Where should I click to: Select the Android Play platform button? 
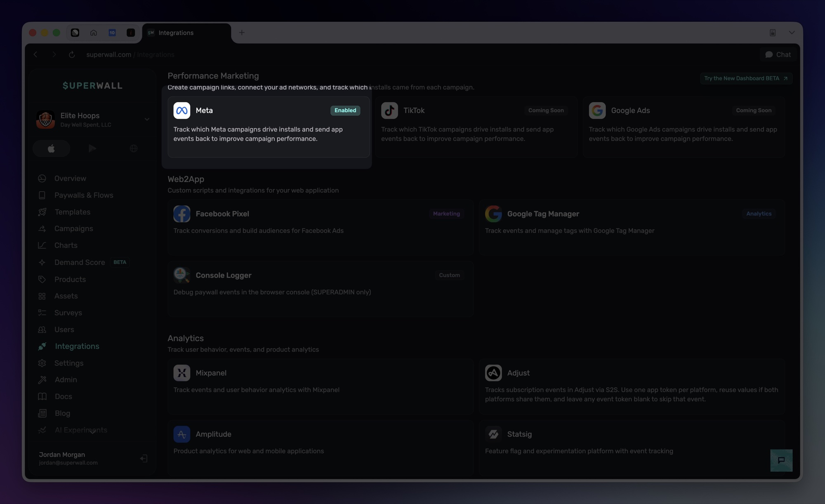click(92, 148)
